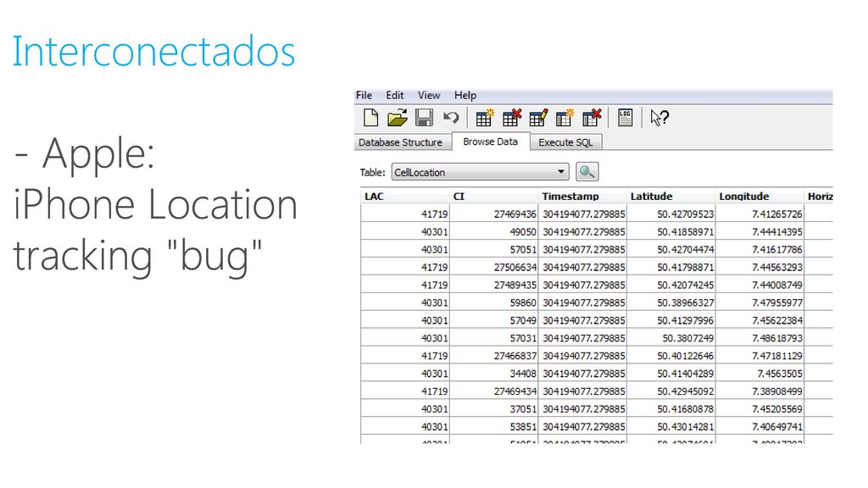Select CI cell 49050
This screenshot has width=868, height=488.
tap(493, 232)
